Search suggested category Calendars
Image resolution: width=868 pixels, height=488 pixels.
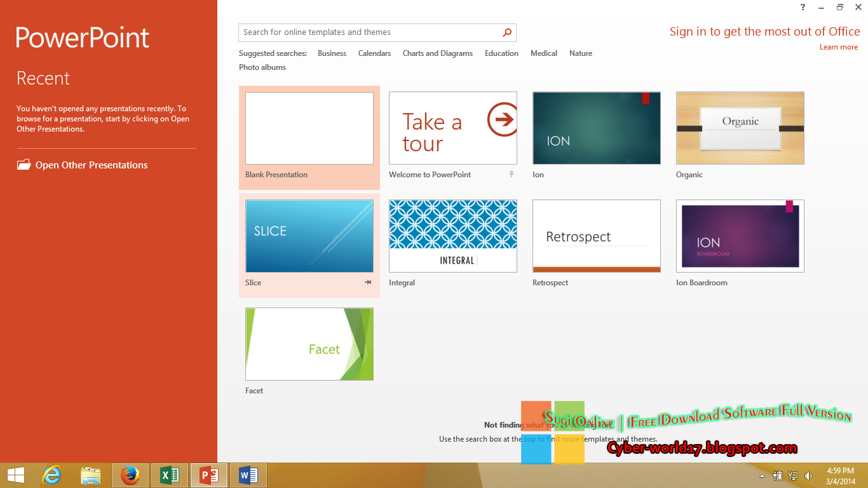click(374, 53)
